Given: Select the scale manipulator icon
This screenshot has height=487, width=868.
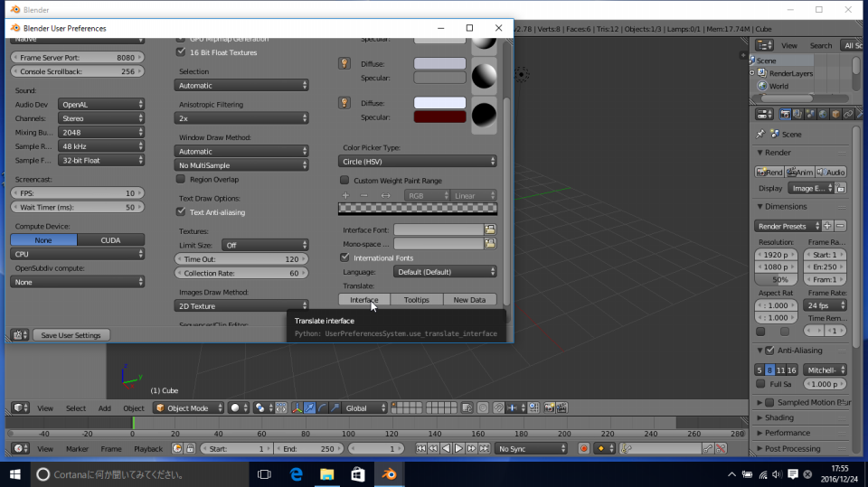Looking at the screenshot, I should (x=335, y=407).
